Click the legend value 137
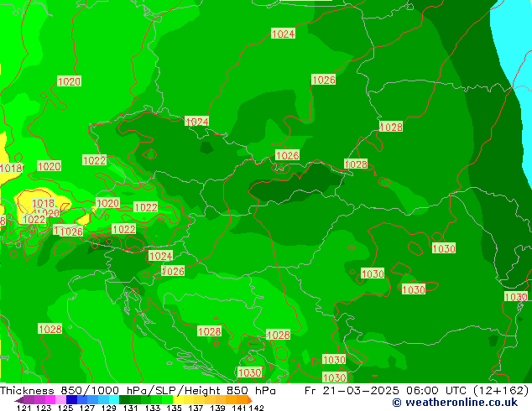The width and height of the screenshot is (532, 411). click(x=196, y=408)
